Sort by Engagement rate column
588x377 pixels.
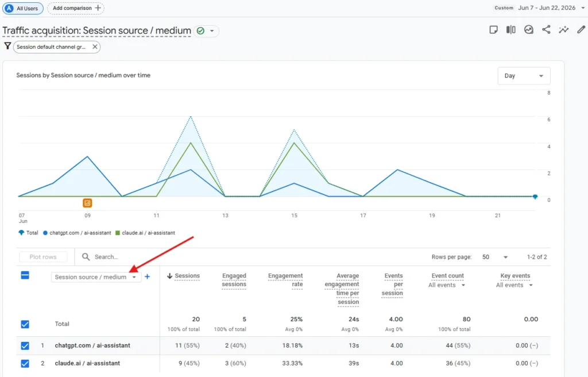point(285,280)
